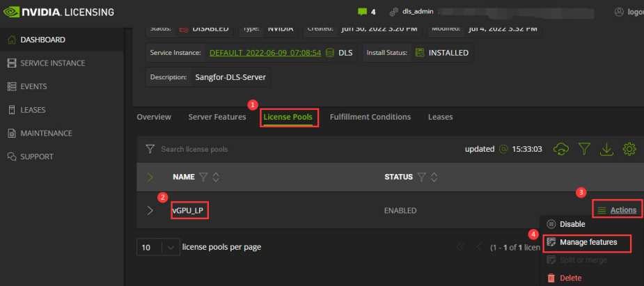
Task: Go to previous page of results
Action: pos(478,248)
